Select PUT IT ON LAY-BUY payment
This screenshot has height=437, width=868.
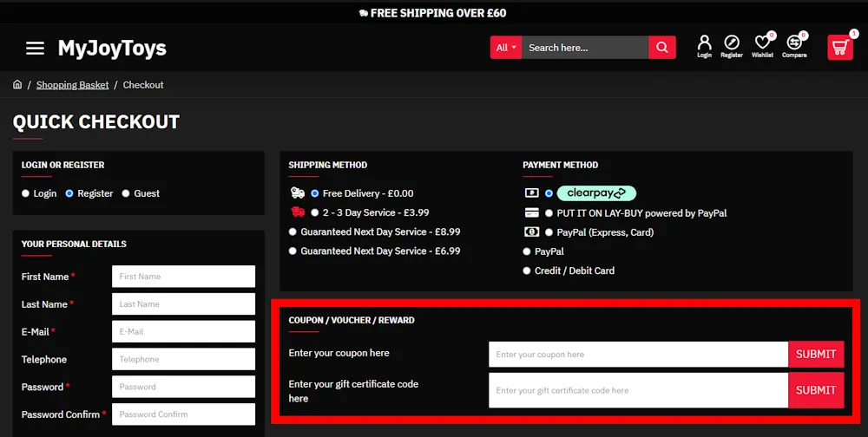[x=549, y=213]
